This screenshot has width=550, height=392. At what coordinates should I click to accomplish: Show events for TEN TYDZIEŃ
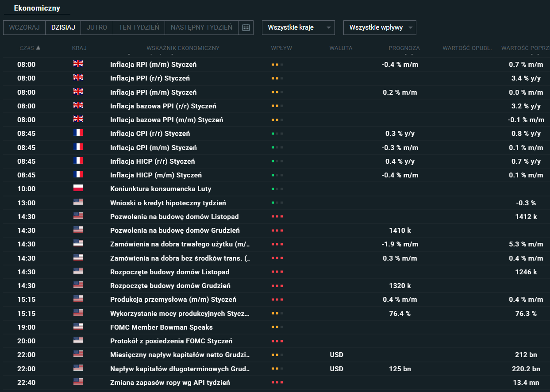coord(139,27)
